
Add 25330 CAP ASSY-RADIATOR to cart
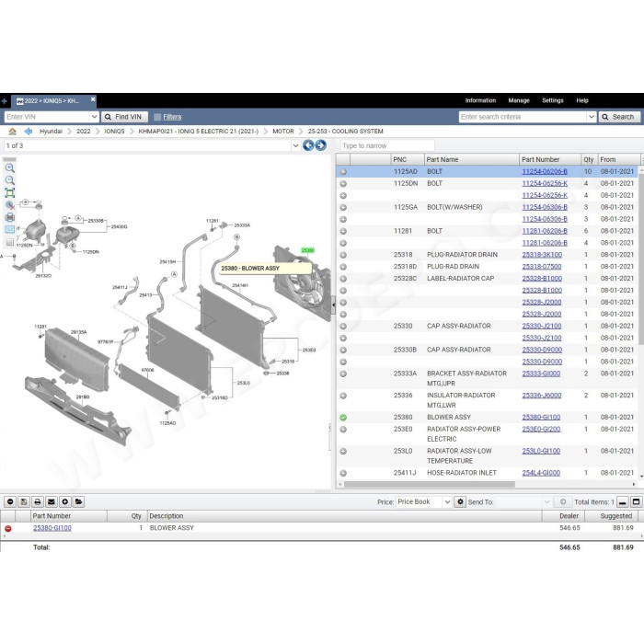343,327
